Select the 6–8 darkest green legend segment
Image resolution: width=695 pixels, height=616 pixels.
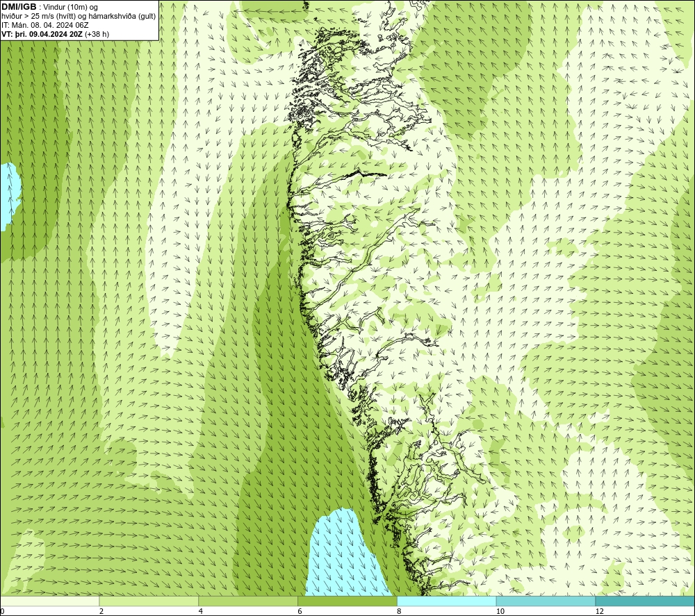347,601
